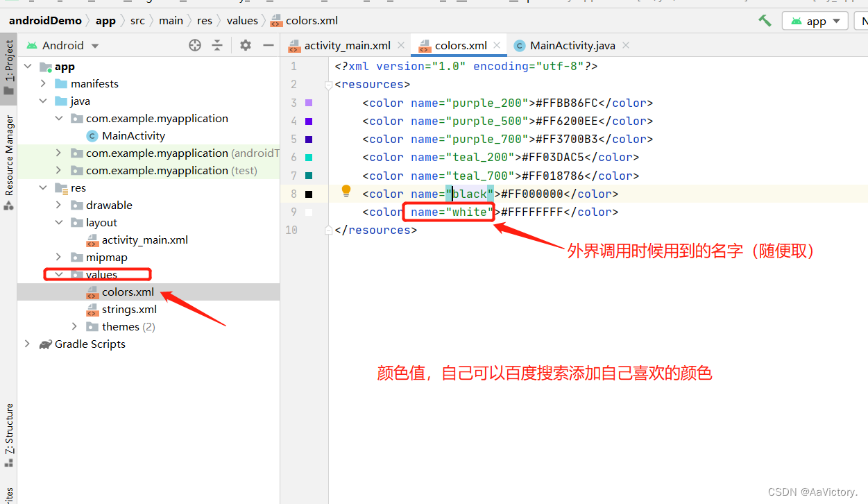
Task: Click androidDemo in the breadcrumb bar
Action: pyautogui.click(x=45, y=20)
